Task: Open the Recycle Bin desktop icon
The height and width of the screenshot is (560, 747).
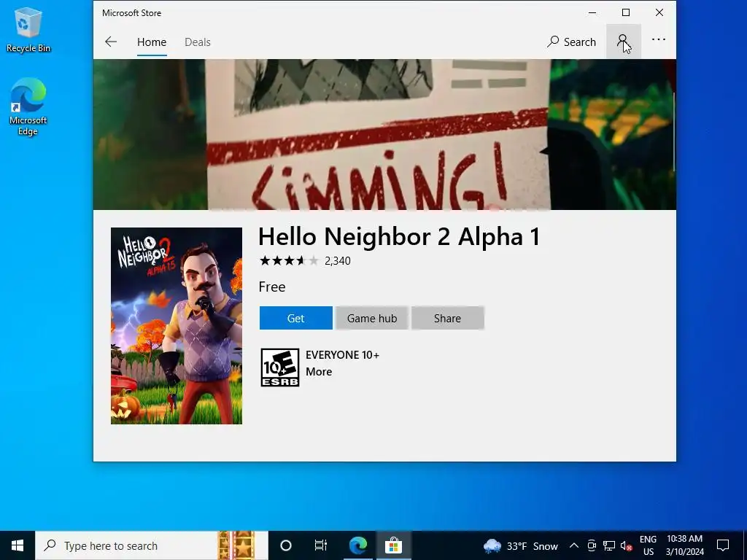Action: click(x=28, y=30)
